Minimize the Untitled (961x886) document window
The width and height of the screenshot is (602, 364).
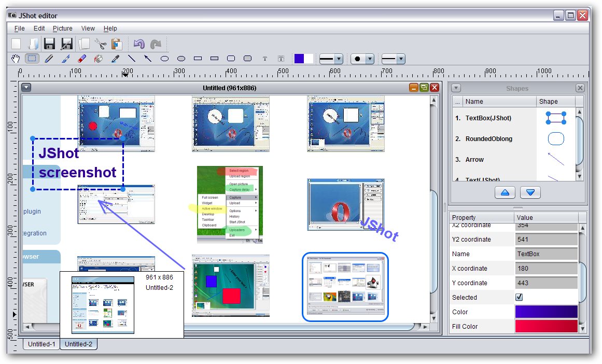414,88
